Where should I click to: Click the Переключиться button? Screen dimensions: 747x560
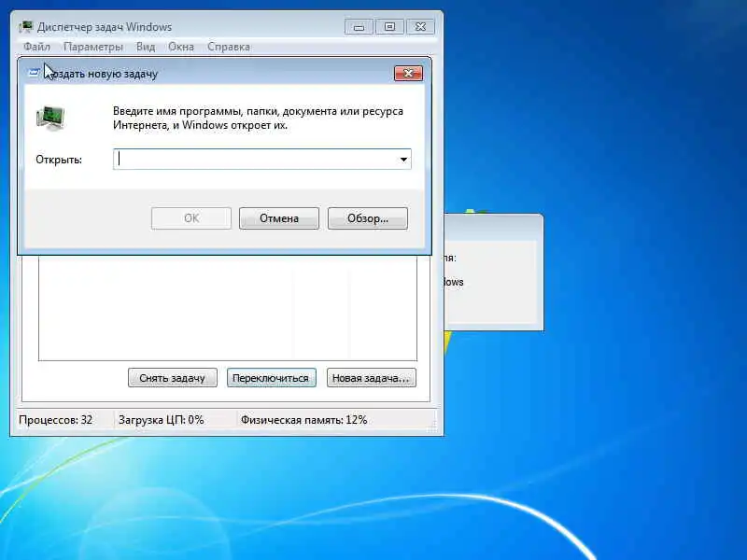click(271, 378)
